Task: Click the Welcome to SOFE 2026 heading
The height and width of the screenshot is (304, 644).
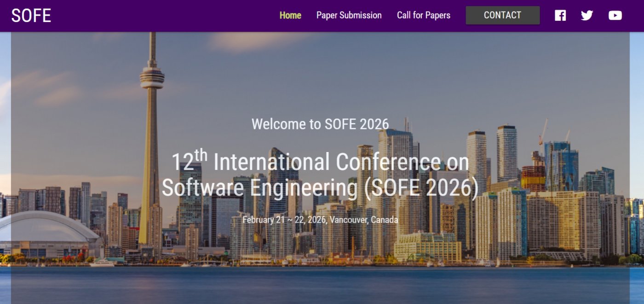Action: pos(320,124)
